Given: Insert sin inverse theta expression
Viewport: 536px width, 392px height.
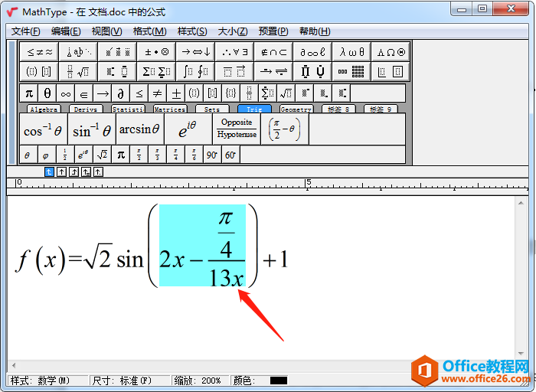Looking at the screenshot, I should [92, 129].
